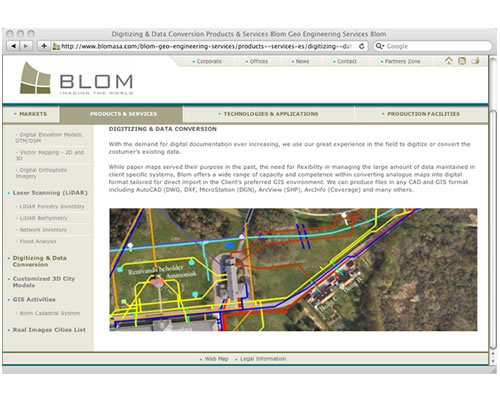The height and width of the screenshot is (400, 500).
Task: Click the RSS feed icon
Action: [462, 61]
